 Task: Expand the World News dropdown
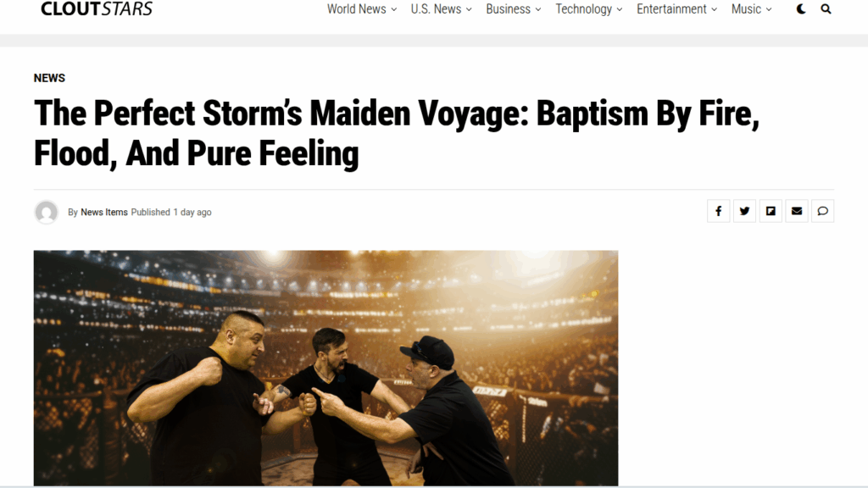(x=361, y=9)
